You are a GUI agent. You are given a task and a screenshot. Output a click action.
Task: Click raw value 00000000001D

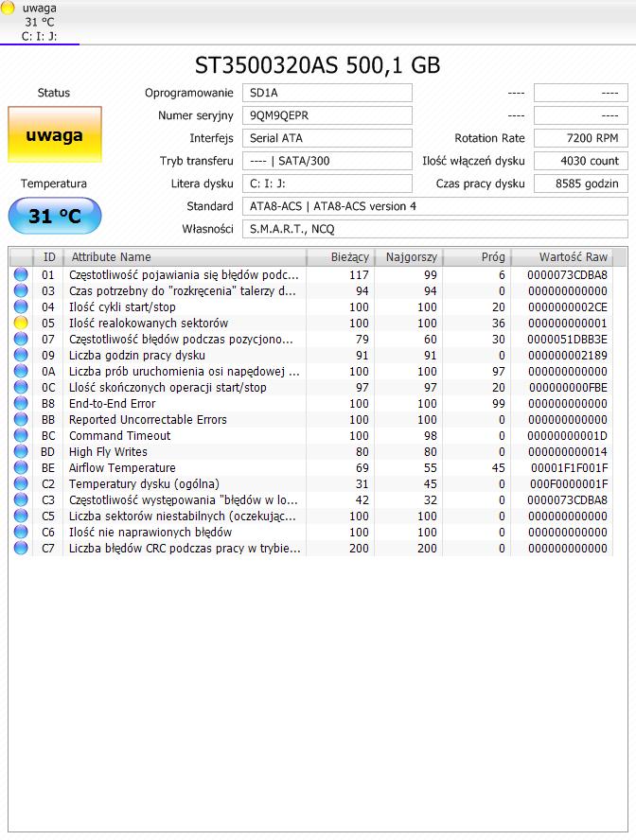click(x=568, y=435)
